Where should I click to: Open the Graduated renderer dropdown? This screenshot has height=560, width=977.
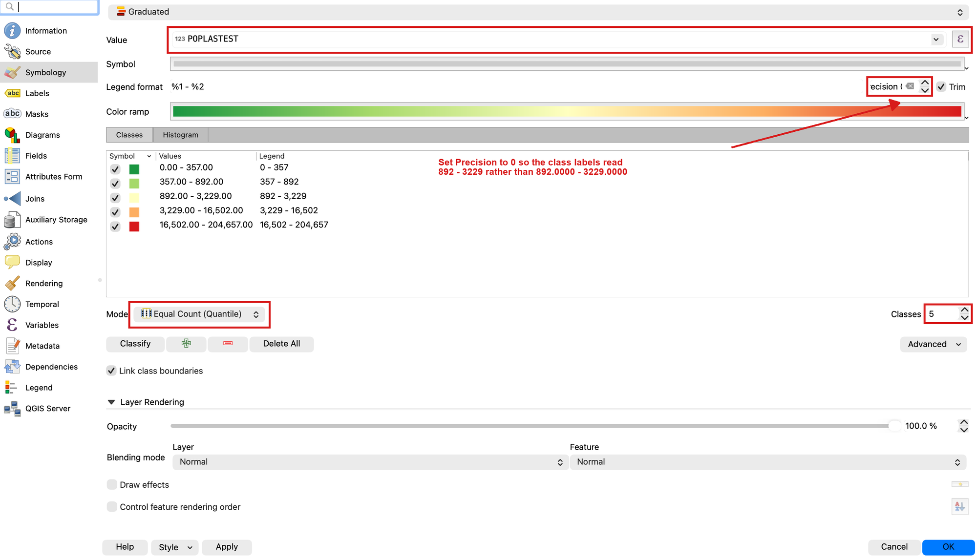click(x=538, y=12)
